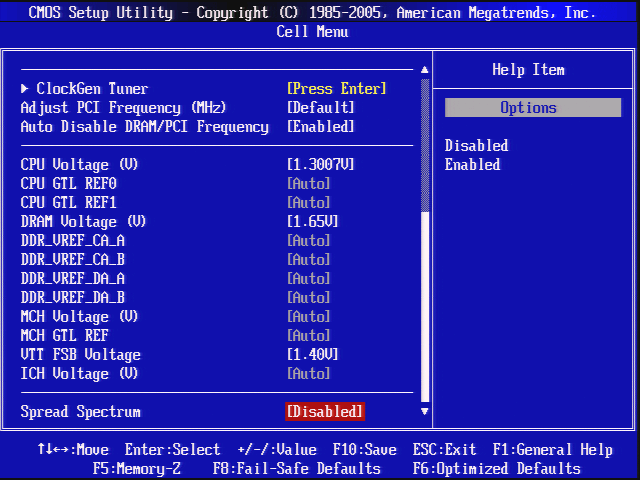Change the [1.3007V] CPU voltage value

320,164
